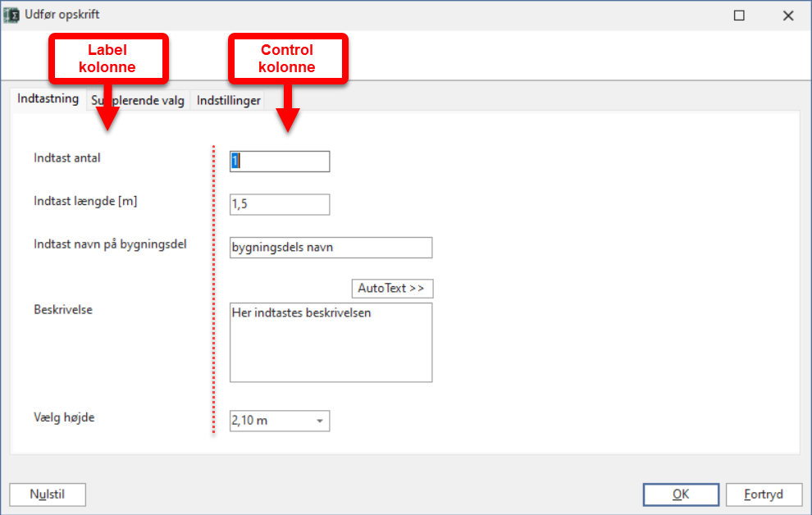Click the Label kolonne red callout
Image resolution: width=812 pixels, height=515 pixels.
click(x=108, y=58)
